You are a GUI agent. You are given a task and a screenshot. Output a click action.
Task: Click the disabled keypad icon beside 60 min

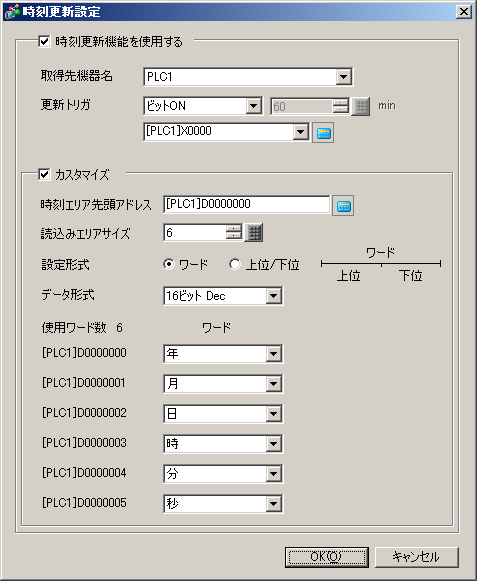(x=361, y=107)
